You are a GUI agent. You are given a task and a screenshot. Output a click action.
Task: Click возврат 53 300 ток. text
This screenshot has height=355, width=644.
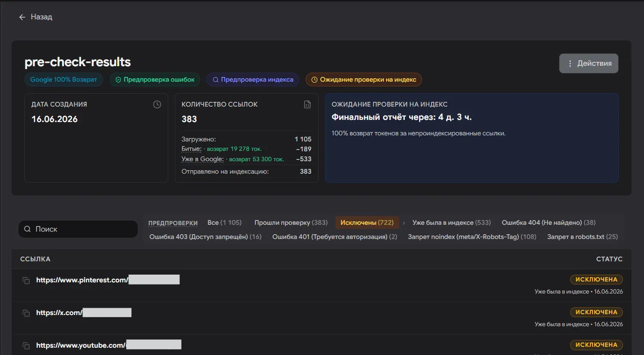(256, 159)
